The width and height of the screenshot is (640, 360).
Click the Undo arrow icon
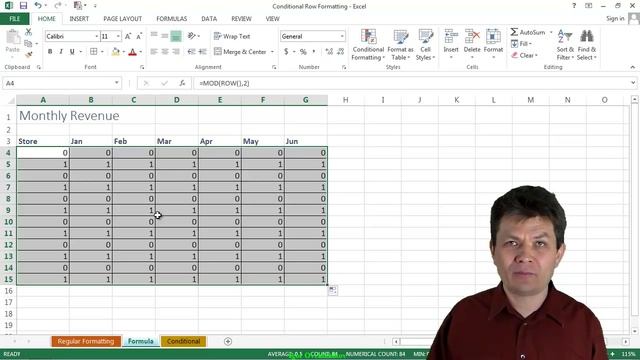[38, 6]
